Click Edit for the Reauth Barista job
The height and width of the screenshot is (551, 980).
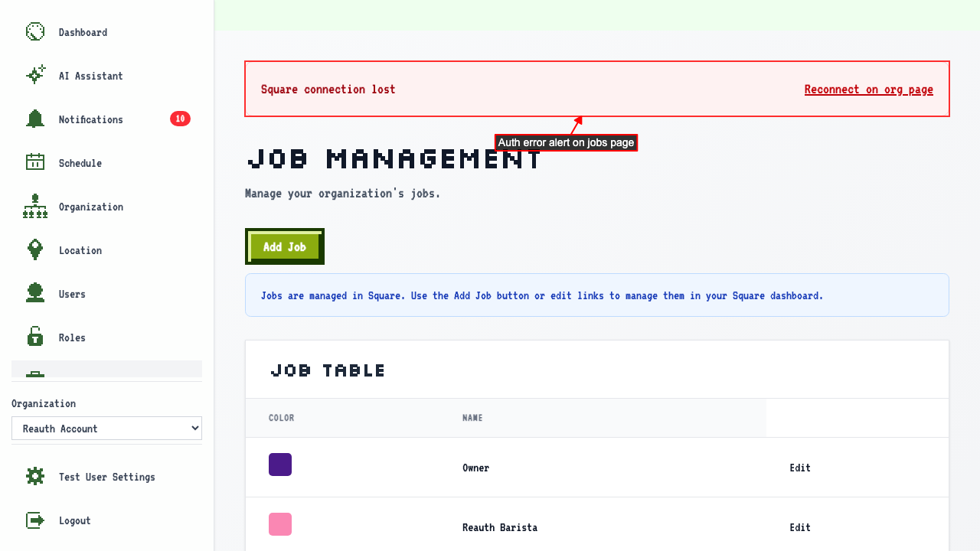pyautogui.click(x=800, y=527)
